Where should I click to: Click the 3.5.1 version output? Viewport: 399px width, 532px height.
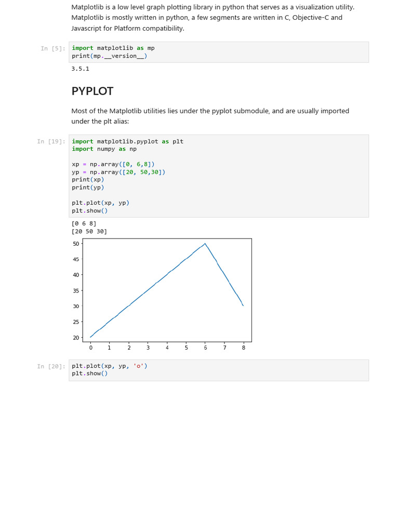click(80, 69)
